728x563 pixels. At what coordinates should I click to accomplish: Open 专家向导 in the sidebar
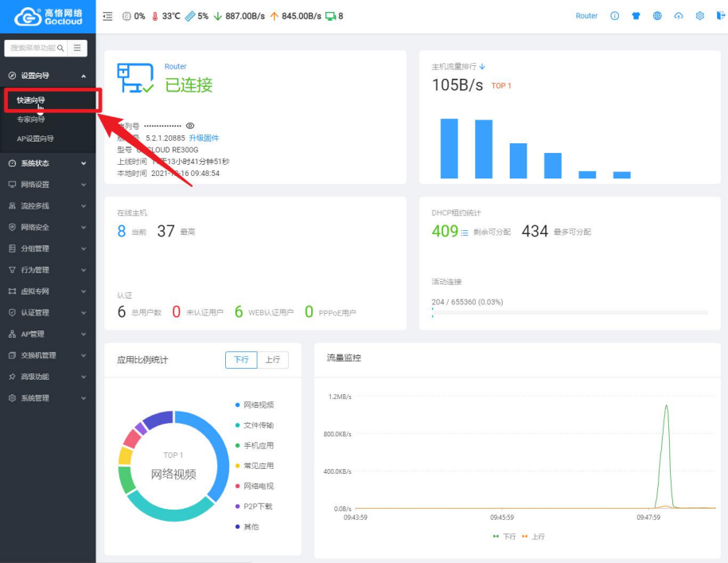tap(31, 119)
